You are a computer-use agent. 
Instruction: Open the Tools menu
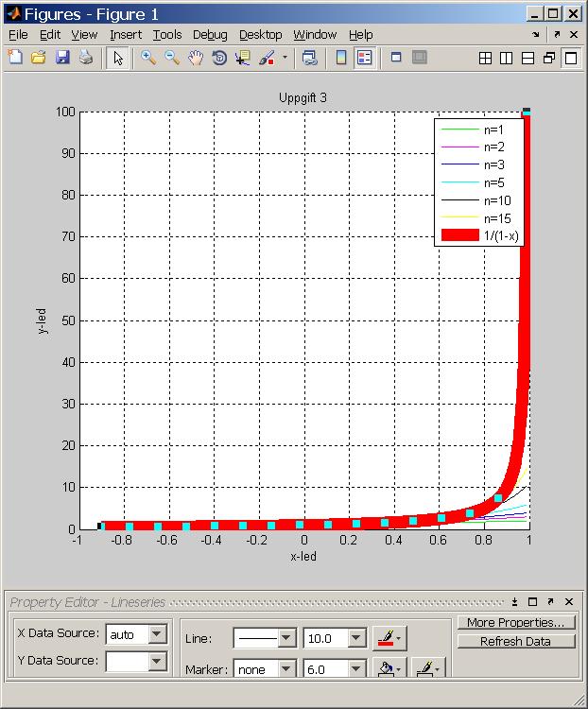click(x=167, y=34)
